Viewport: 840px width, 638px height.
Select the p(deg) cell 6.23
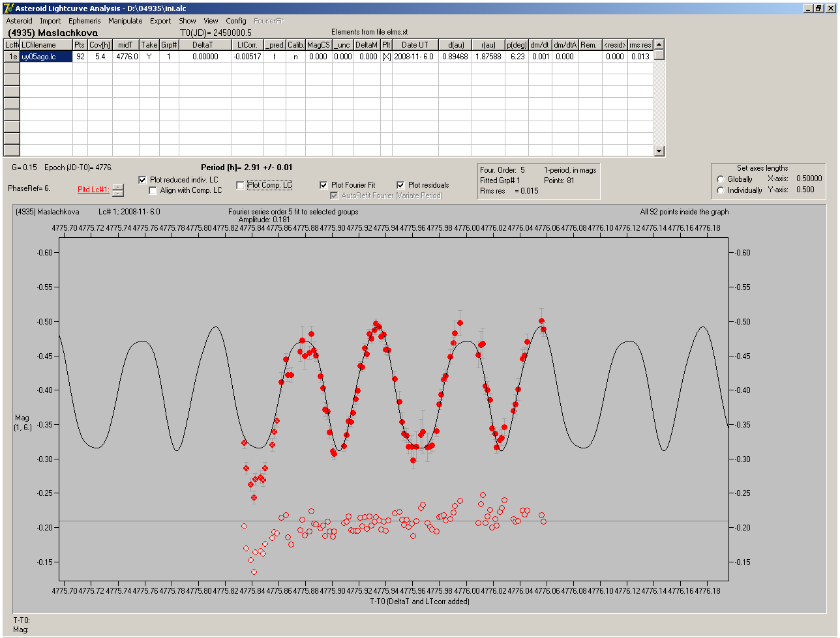517,57
